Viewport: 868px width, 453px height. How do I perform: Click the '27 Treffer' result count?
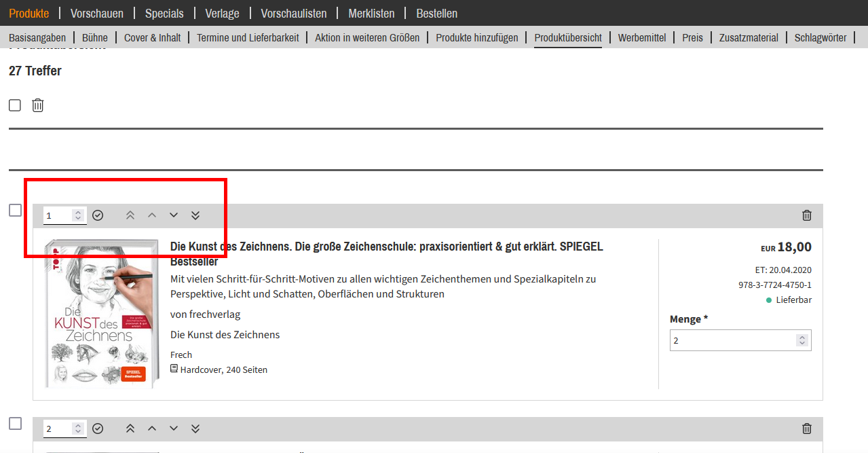(35, 71)
